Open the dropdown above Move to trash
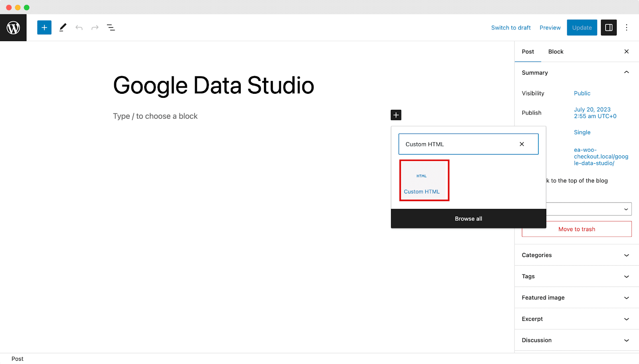The width and height of the screenshot is (639, 364). pos(589,209)
